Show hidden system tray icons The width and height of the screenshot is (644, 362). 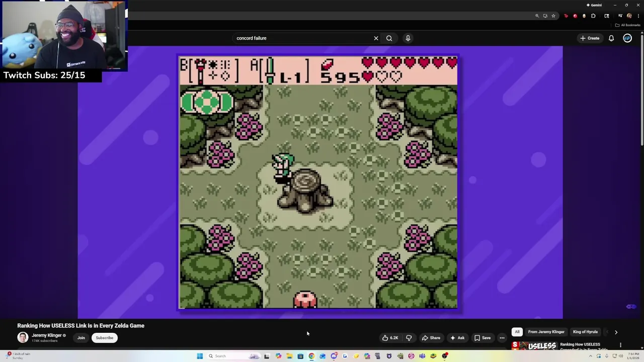[x=591, y=356]
